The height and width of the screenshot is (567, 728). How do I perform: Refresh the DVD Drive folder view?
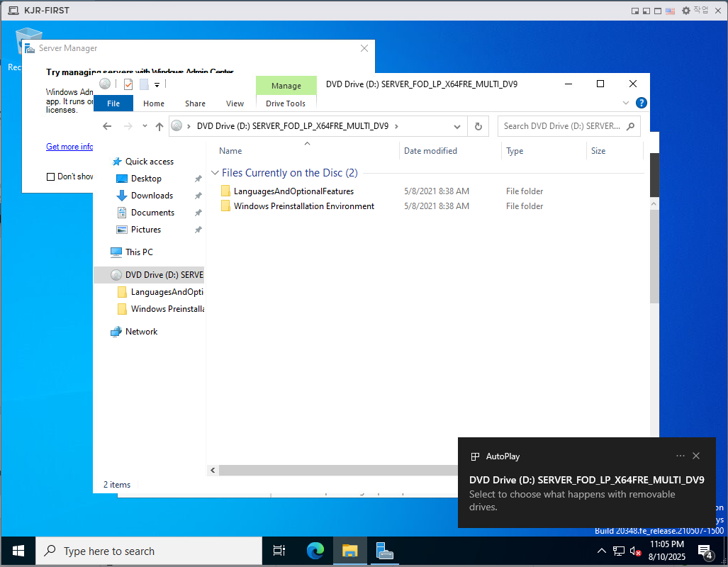tap(478, 126)
